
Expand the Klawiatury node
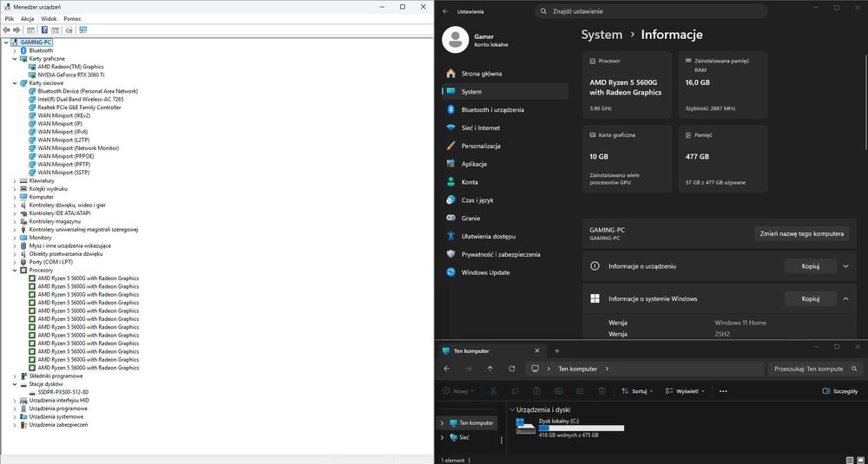[15, 181]
